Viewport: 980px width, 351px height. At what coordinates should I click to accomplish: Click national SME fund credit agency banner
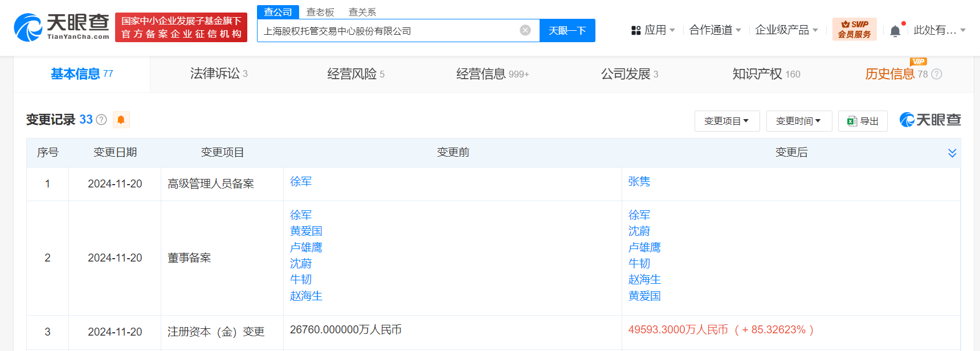click(x=181, y=27)
